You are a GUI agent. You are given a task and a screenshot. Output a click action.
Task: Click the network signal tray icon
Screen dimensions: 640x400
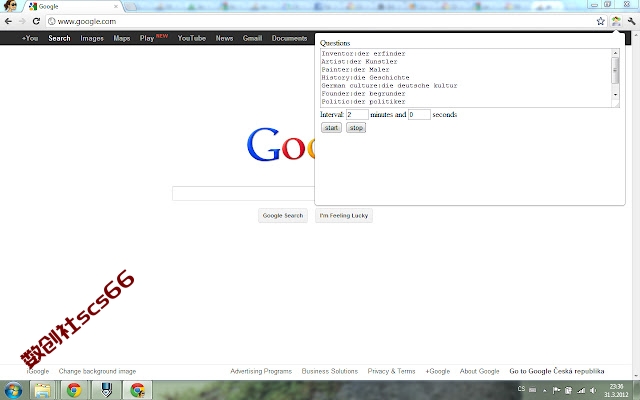580,390
